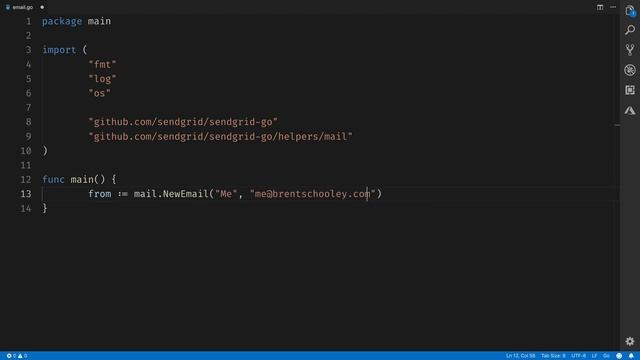
Task: Open the Manage gear icon
Action: coord(630,341)
